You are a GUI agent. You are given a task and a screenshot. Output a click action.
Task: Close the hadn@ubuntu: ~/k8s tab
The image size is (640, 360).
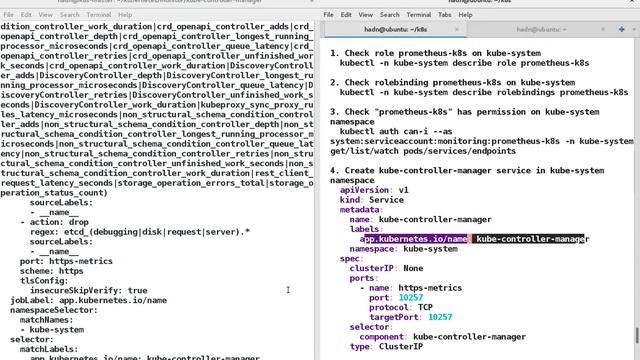tap(457, 29)
